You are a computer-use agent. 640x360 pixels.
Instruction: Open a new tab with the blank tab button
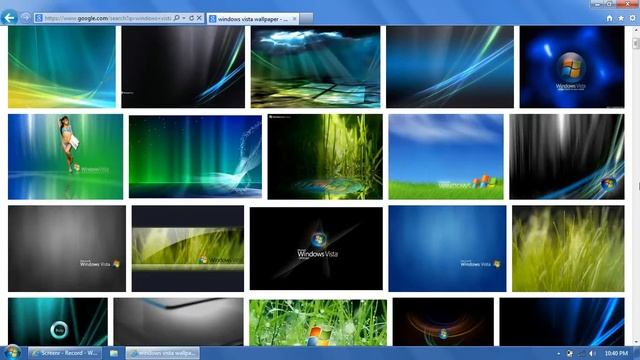point(307,18)
